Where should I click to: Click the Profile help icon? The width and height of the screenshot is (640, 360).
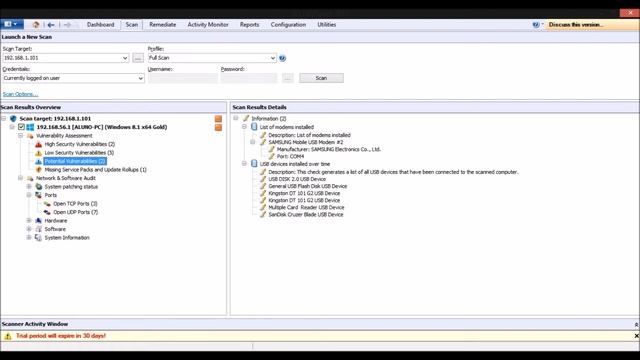pyautogui.click(x=282, y=58)
